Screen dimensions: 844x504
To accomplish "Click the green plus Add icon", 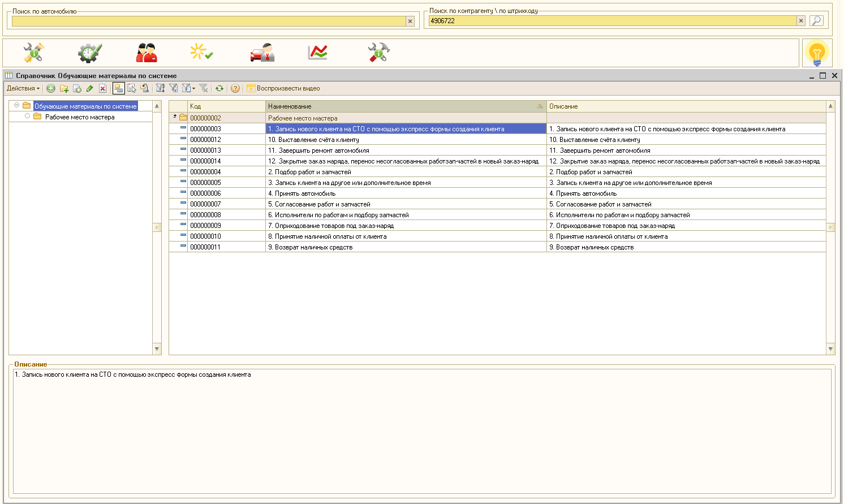I will (51, 88).
